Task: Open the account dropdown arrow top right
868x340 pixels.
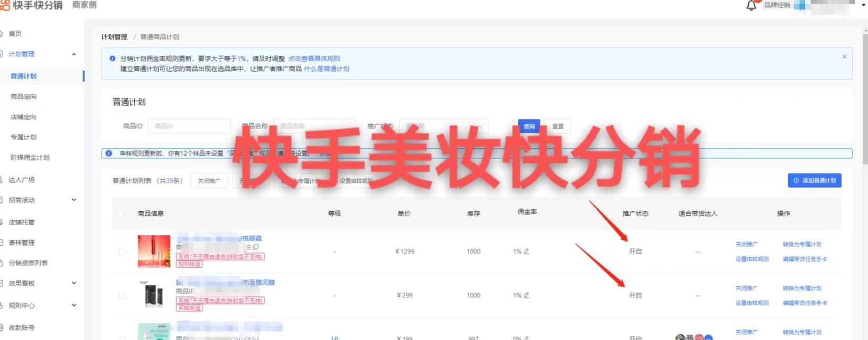Action: [x=863, y=5]
